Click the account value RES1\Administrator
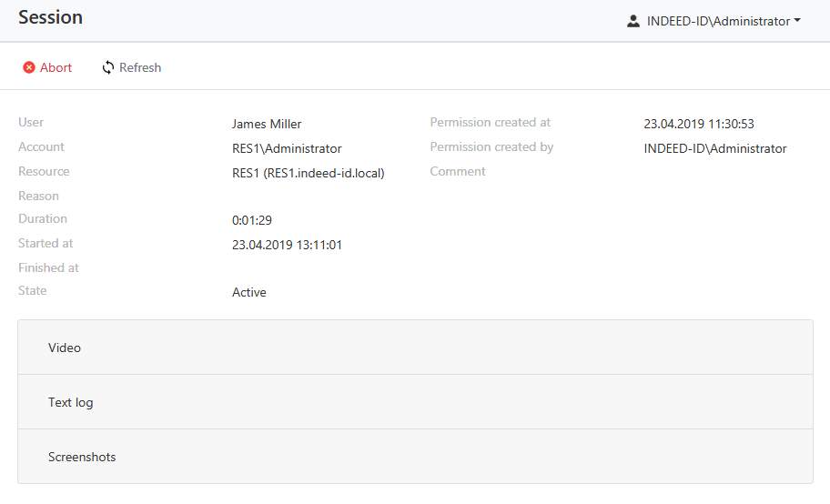The width and height of the screenshot is (830, 504). (x=287, y=148)
